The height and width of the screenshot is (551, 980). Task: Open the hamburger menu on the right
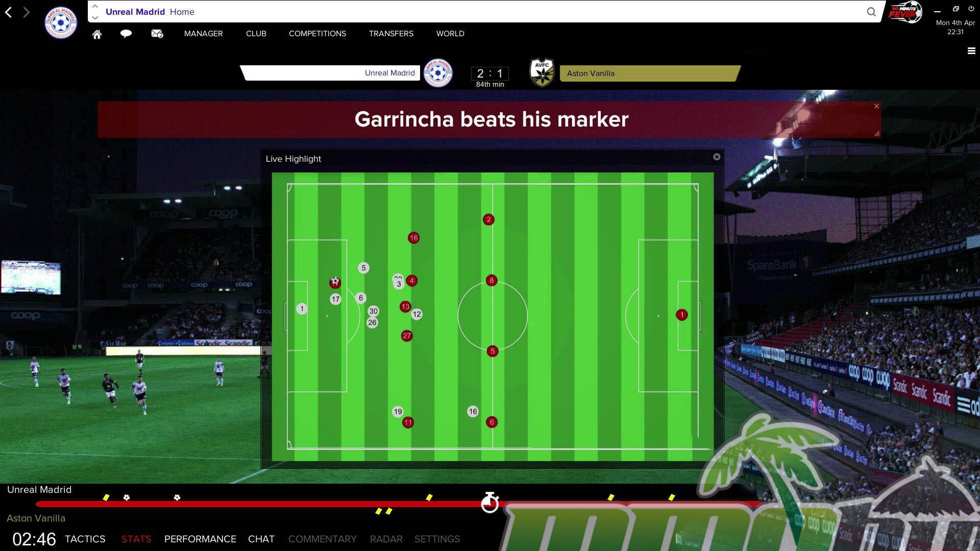click(x=971, y=51)
